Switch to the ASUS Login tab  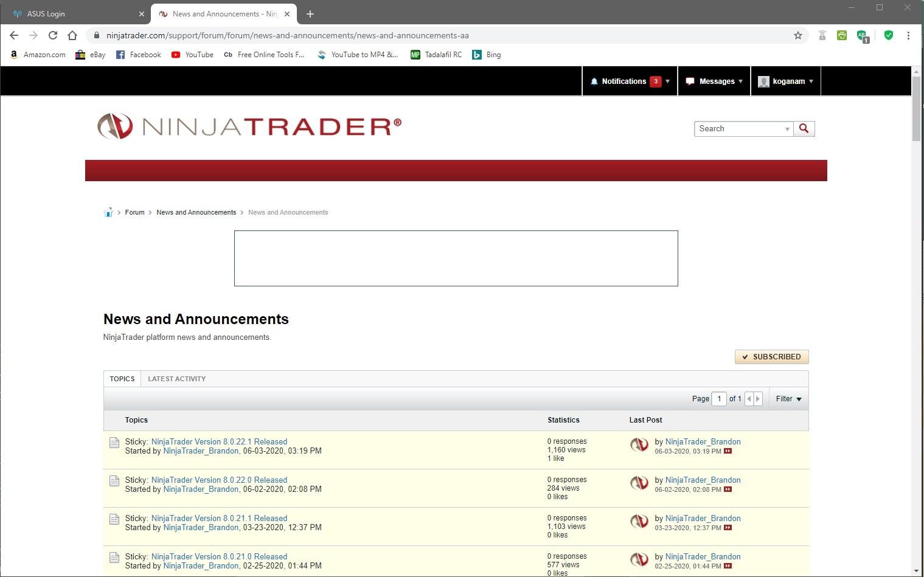(x=76, y=14)
